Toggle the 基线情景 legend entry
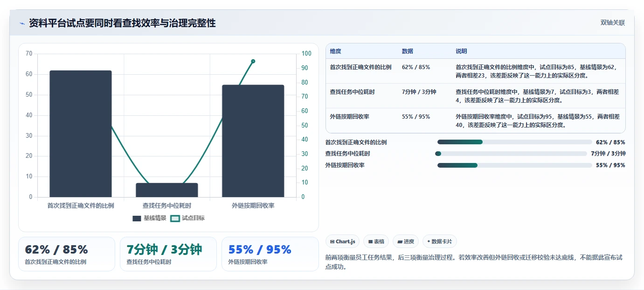The height and width of the screenshot is (290, 644). click(x=149, y=218)
